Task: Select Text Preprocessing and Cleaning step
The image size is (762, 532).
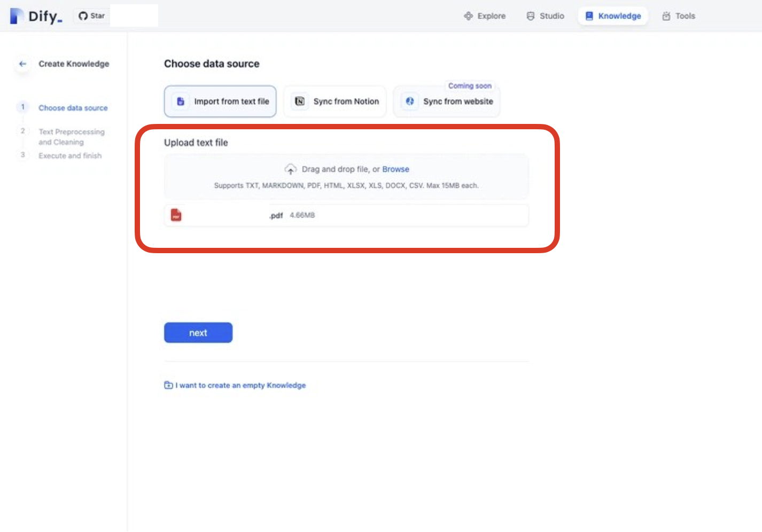Action: click(71, 137)
